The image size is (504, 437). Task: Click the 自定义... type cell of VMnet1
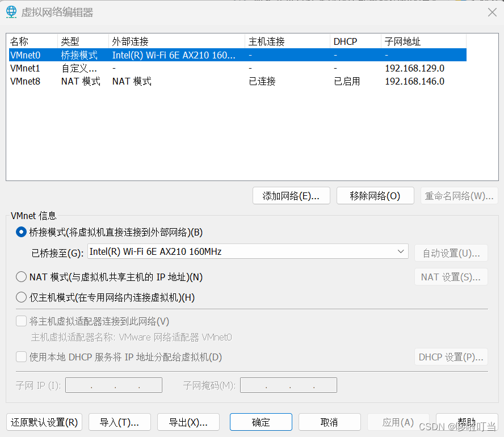(79, 68)
